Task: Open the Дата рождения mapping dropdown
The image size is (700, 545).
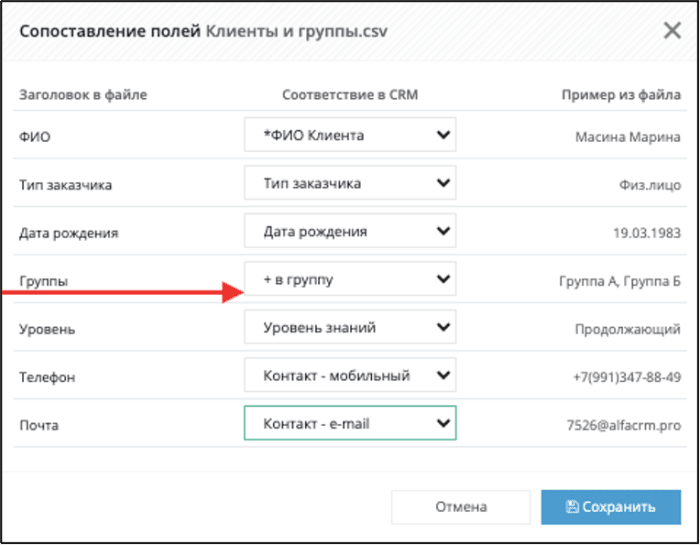Action: pos(350,231)
